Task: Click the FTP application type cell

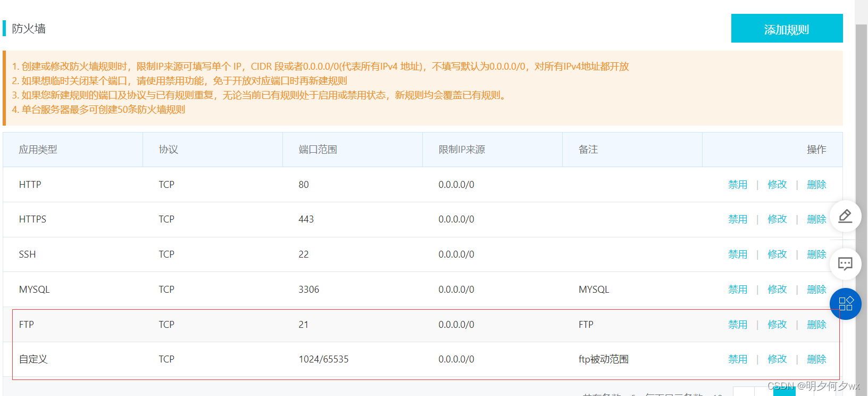Action: click(27, 325)
